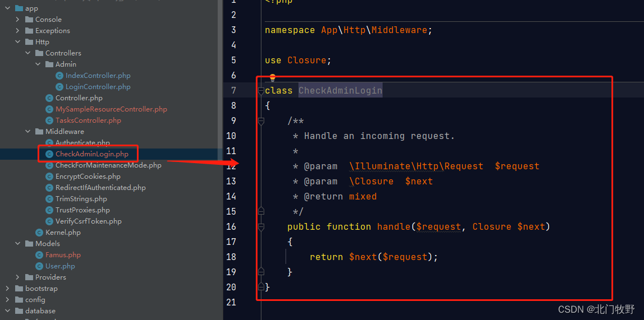
Task: Click the Middleware folder icon
Action: click(39, 131)
